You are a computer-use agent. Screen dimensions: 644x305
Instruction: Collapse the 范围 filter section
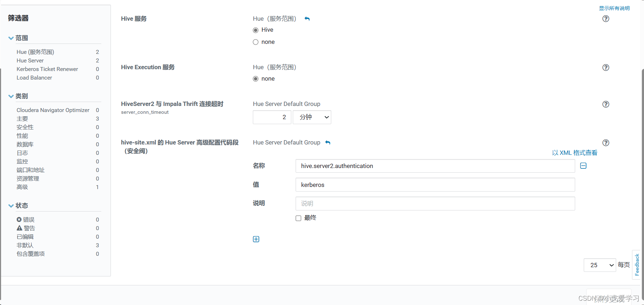11,38
